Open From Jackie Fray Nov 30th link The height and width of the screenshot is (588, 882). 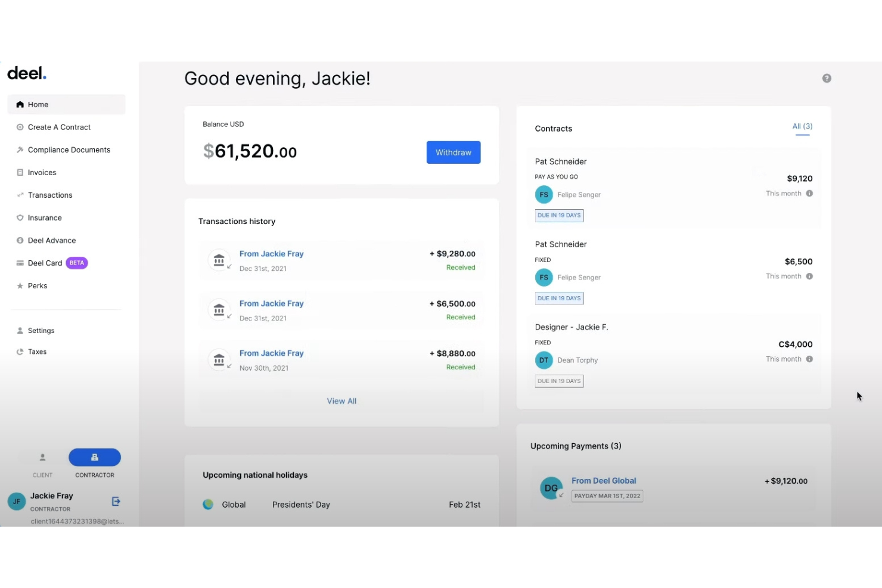point(271,353)
